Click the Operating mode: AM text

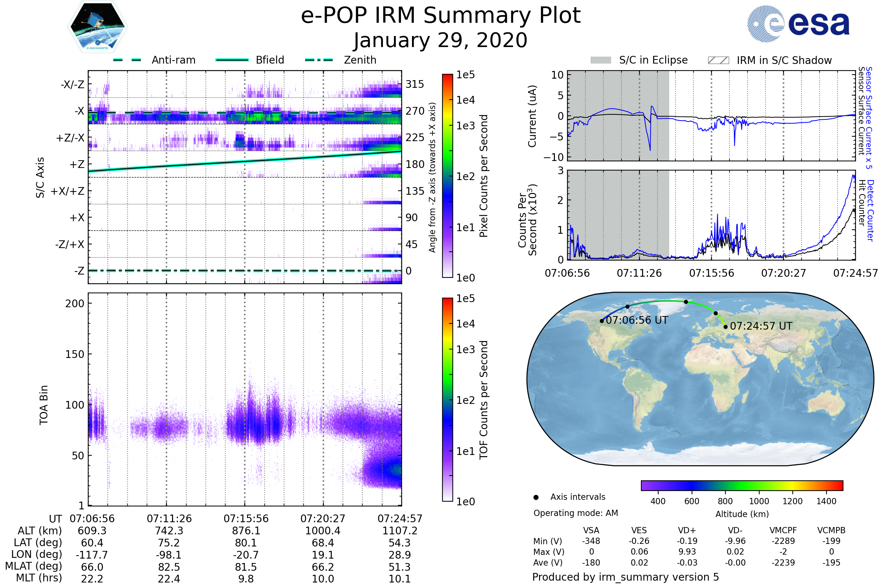[576, 513]
